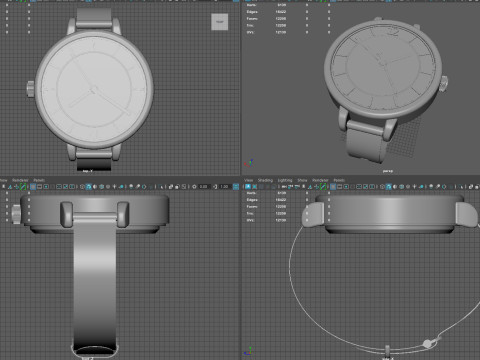Click exposure icon in front view toolbar

coord(194,187)
